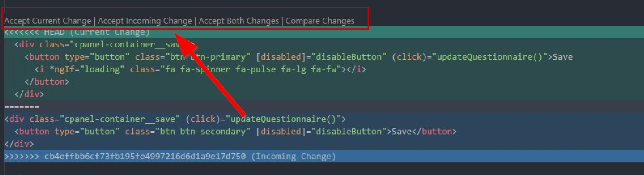Click the closing </div> in the current change
Screen dimensions: 644x175
[29, 94]
